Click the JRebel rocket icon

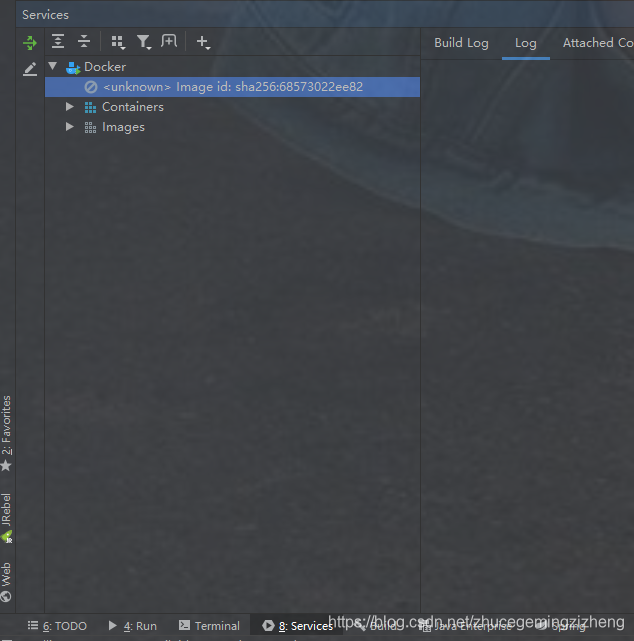(7, 536)
